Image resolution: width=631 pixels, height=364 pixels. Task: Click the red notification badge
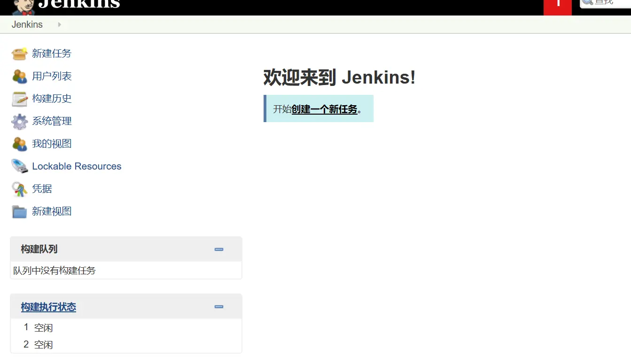tap(558, 7)
